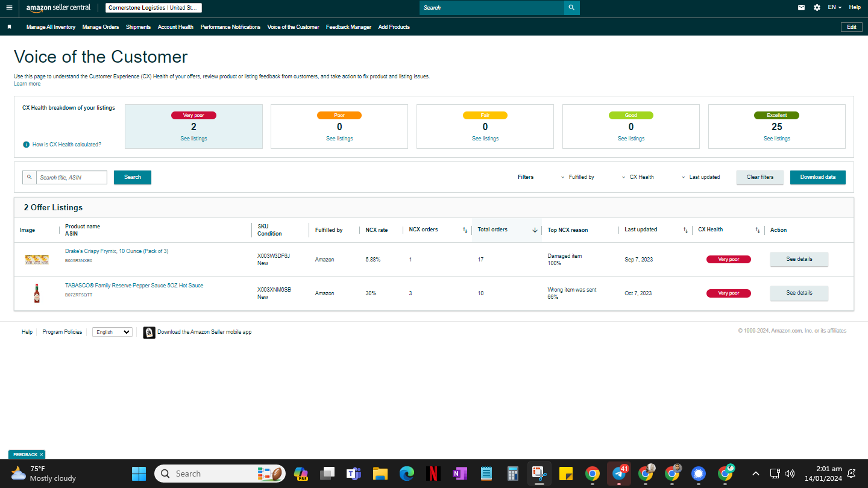Expand the Fulfilled by filter
868x488 pixels.
coord(577,177)
